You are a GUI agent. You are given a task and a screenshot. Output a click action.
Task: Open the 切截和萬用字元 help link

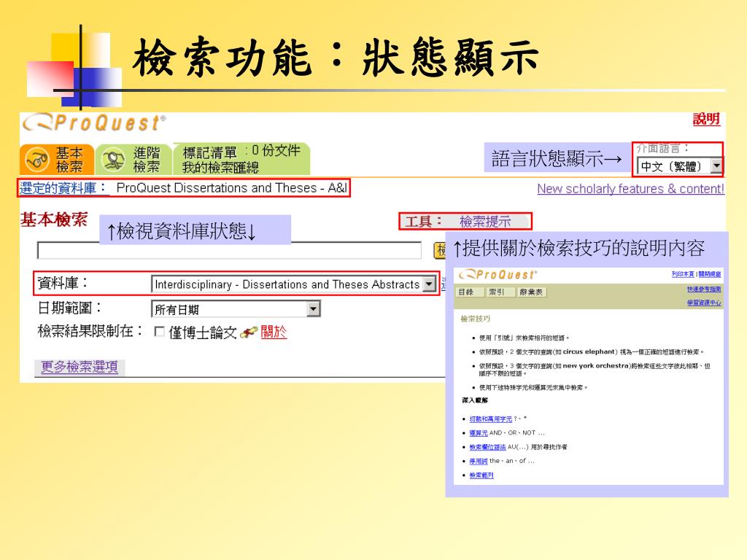[491, 419]
